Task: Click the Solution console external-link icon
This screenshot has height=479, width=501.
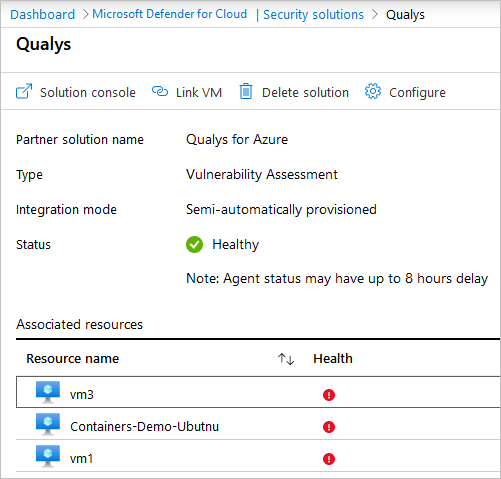Action: click(x=24, y=91)
